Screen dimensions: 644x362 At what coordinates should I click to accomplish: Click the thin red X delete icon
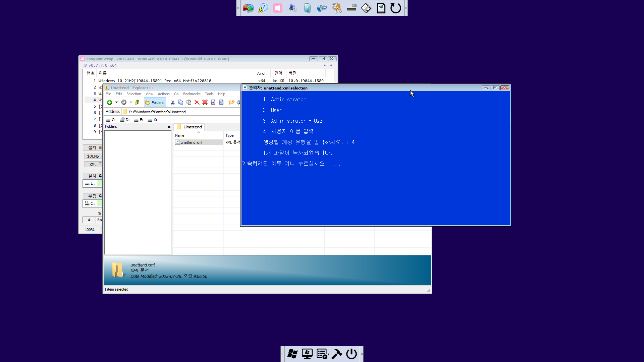tap(197, 103)
